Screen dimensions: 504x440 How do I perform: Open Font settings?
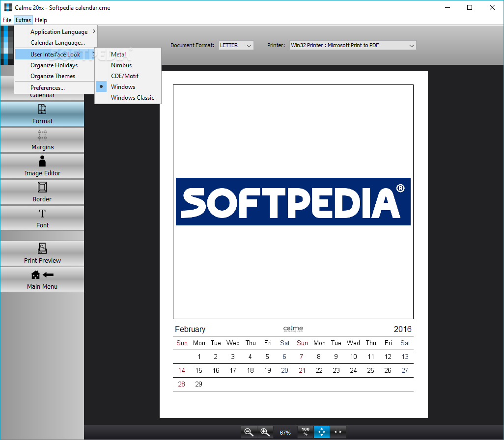coord(42,218)
